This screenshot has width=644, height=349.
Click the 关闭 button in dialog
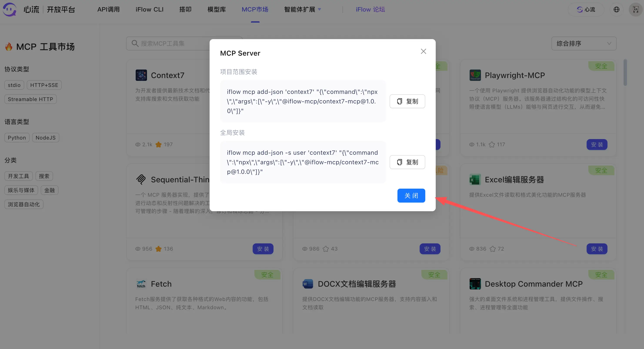point(411,196)
